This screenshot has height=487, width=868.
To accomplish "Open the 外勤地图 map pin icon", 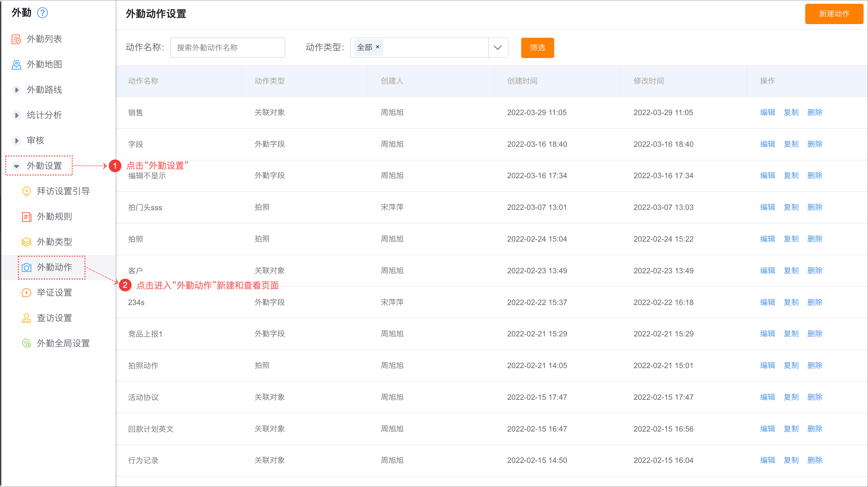I will coord(16,64).
